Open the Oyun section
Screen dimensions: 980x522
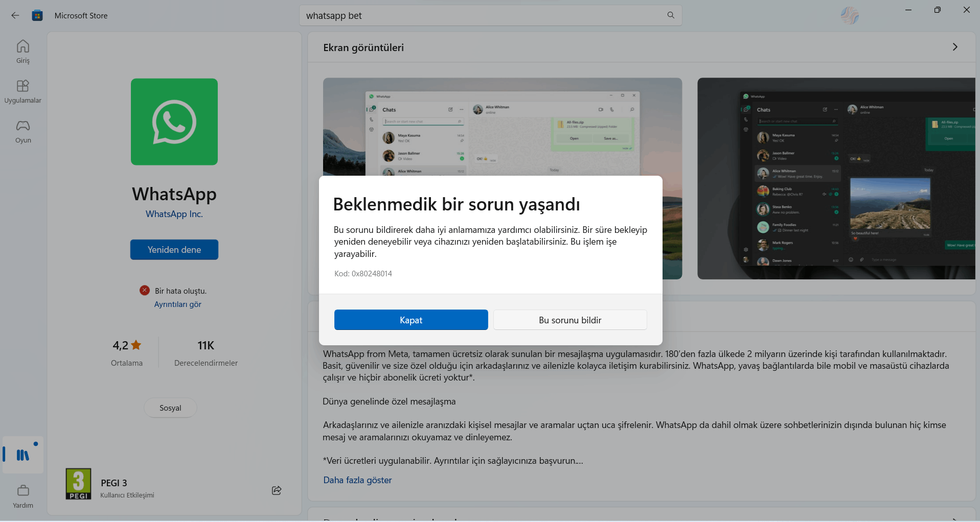tap(23, 131)
